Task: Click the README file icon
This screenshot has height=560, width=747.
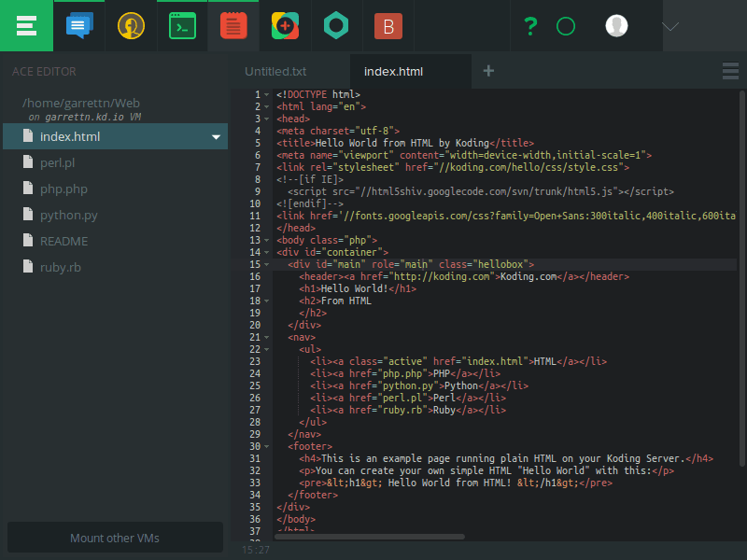Action: (x=28, y=241)
